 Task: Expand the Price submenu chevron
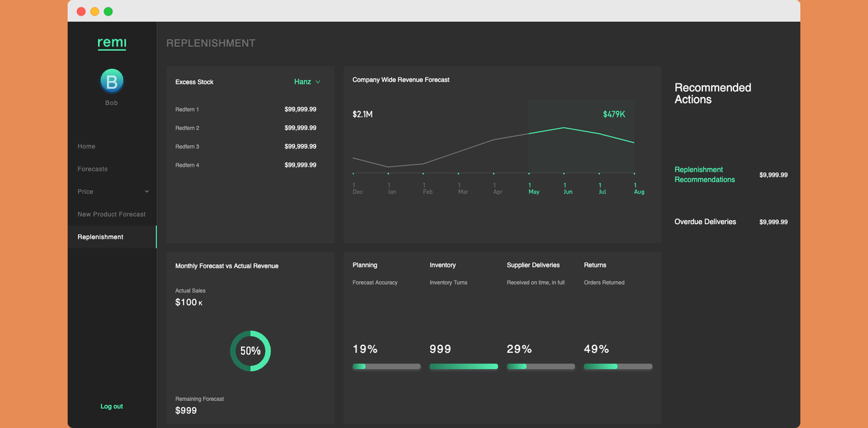[147, 192]
